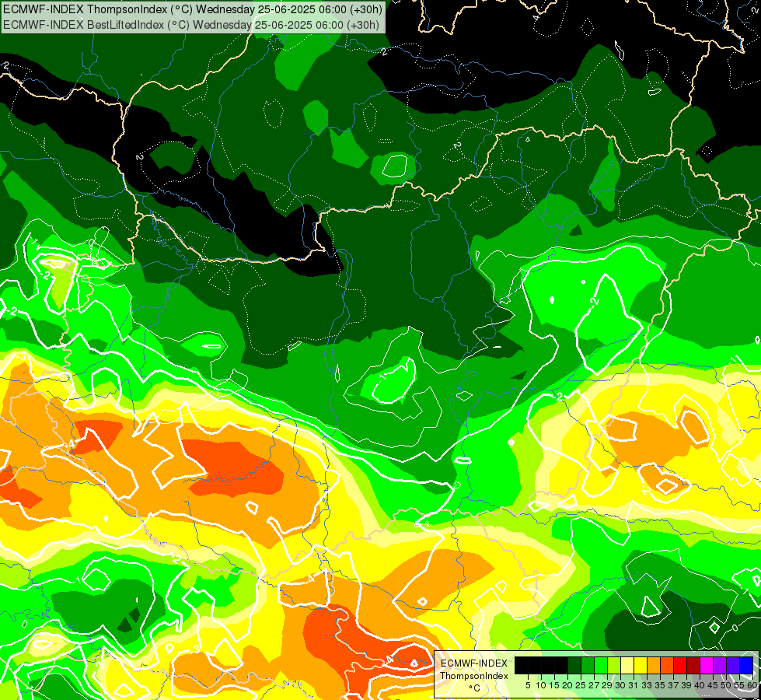Click the legend scale value 15
Screen dimensions: 761x700
point(554,685)
